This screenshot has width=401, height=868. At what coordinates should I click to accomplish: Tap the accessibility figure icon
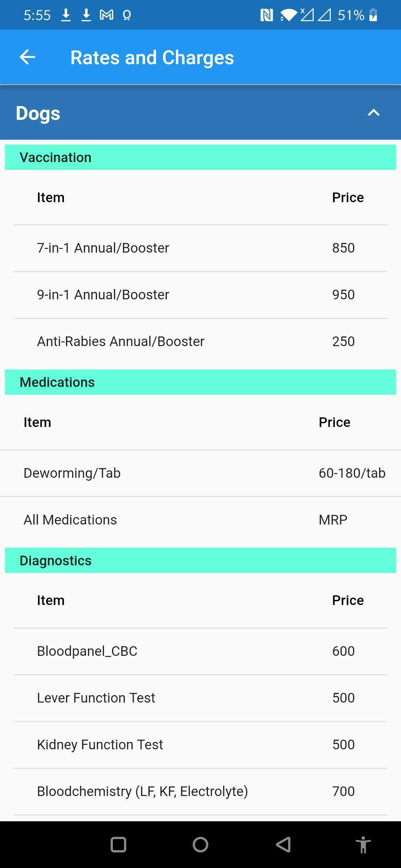(363, 845)
